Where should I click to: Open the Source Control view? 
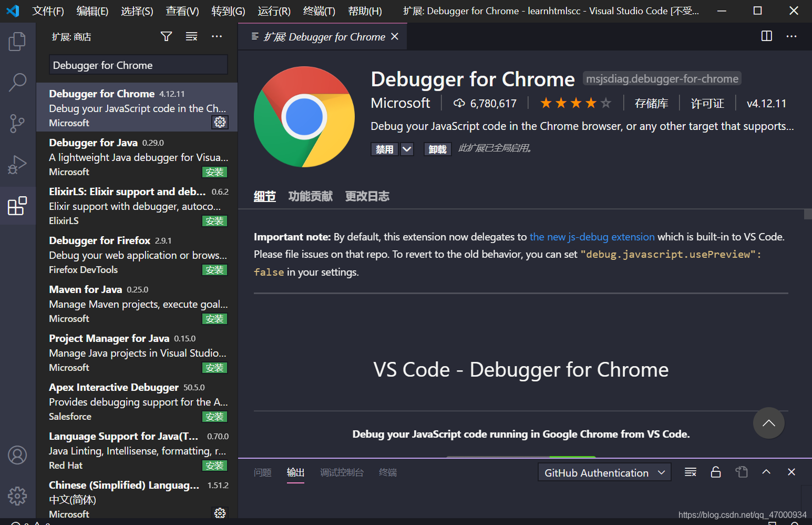click(x=17, y=124)
